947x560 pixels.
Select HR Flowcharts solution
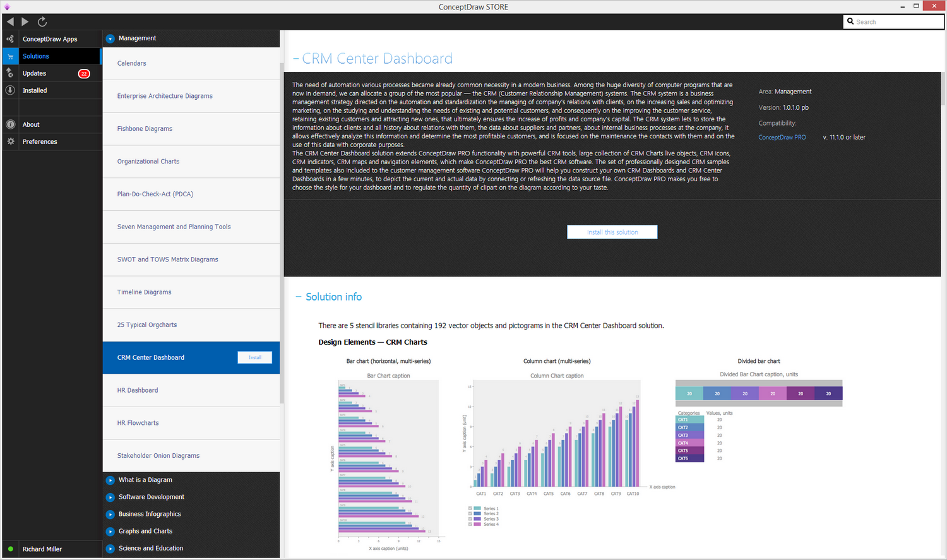point(191,423)
